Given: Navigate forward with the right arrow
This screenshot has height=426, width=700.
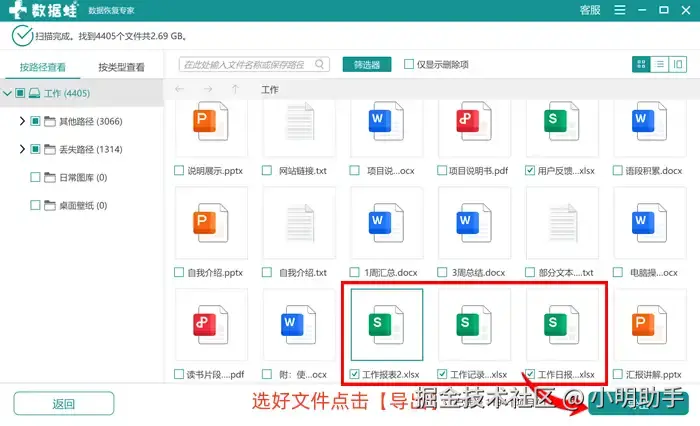Looking at the screenshot, I should 208,89.
